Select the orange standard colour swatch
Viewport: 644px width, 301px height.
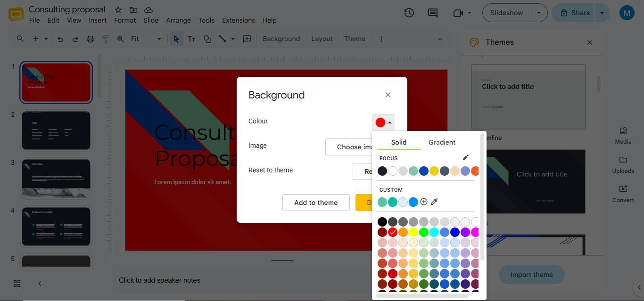coord(403,232)
